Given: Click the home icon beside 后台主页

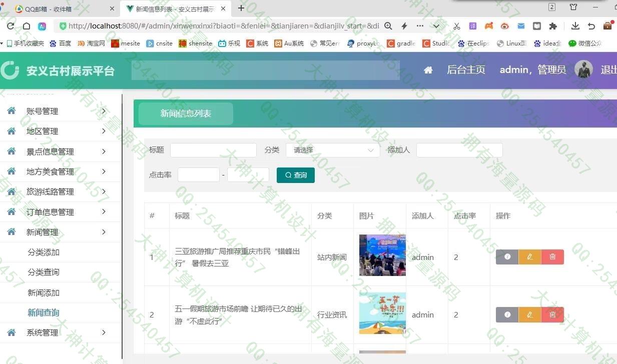Looking at the screenshot, I should click(x=428, y=70).
